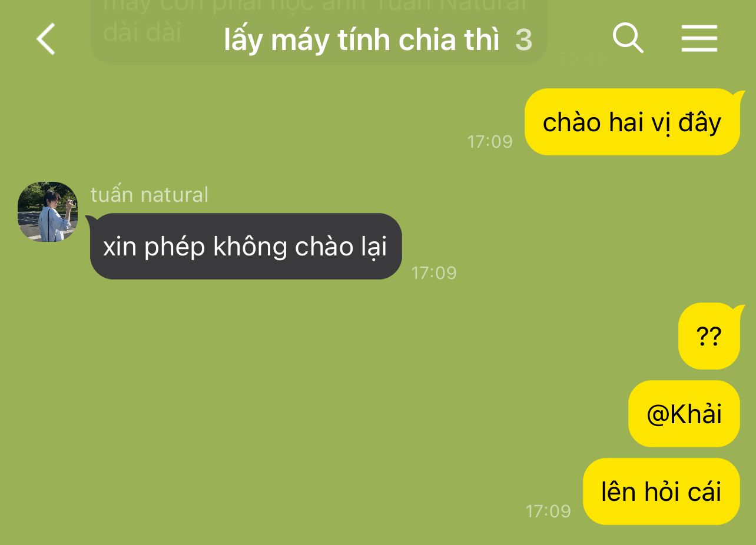Tap the yellow tail of the '??' bubble
Screen dimensions: 756x545
738,310
